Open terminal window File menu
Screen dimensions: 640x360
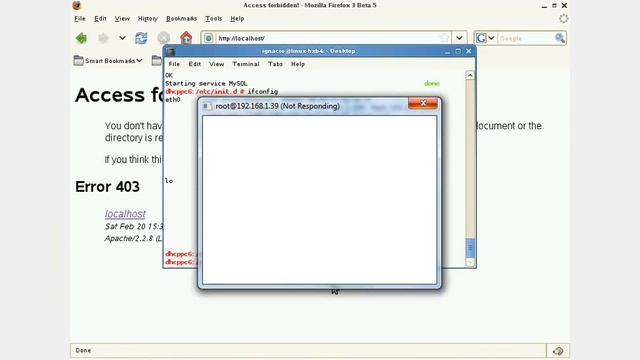click(x=174, y=64)
